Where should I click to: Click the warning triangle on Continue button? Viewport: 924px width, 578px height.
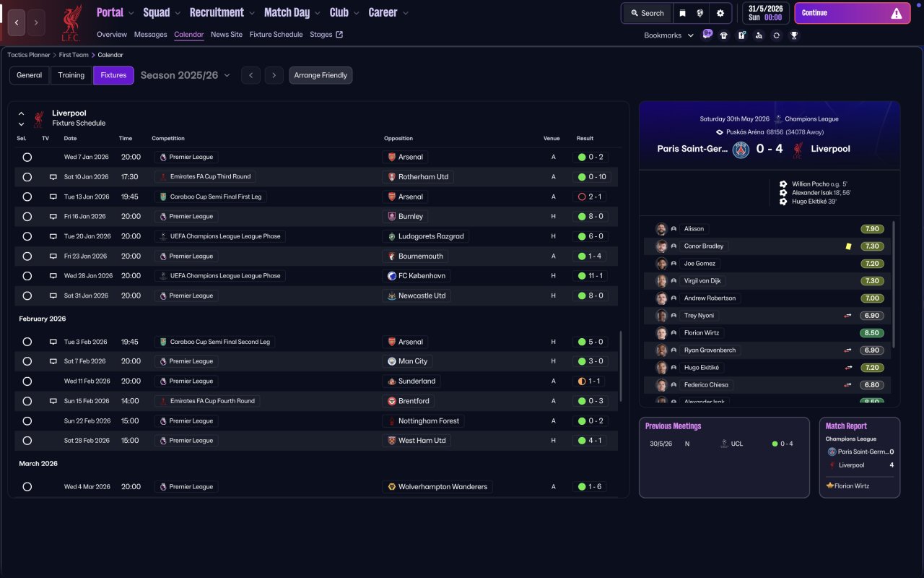click(897, 13)
